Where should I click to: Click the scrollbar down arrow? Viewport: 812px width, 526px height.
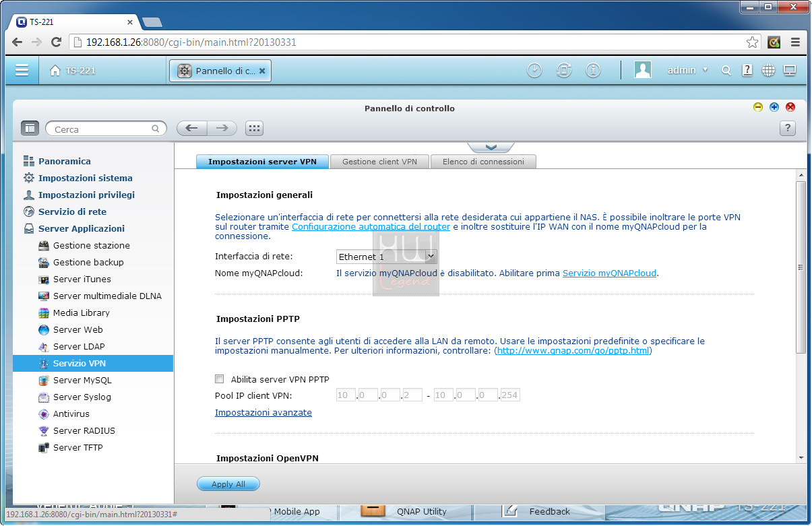point(801,458)
